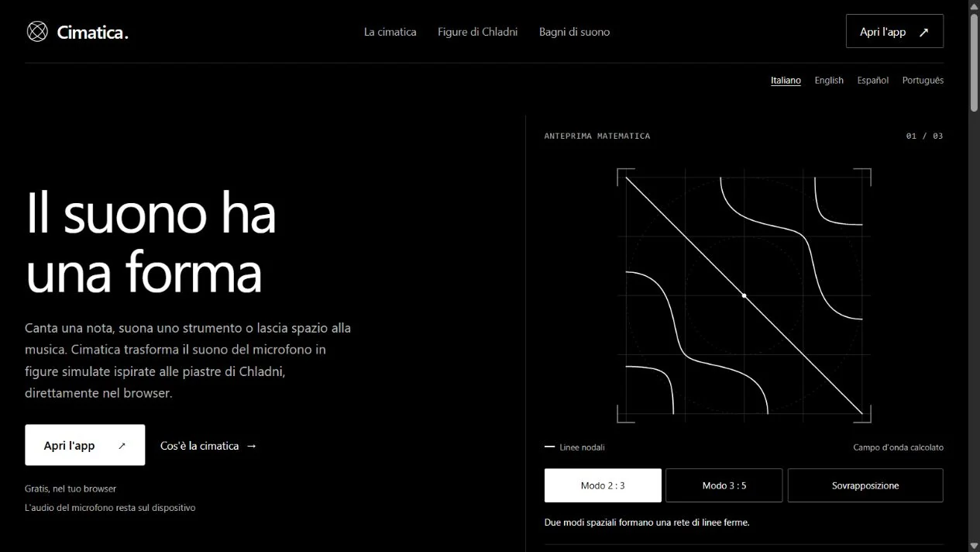The height and width of the screenshot is (552, 980).
Task: Select the Modo 2 : 3 tab
Action: [x=603, y=485]
